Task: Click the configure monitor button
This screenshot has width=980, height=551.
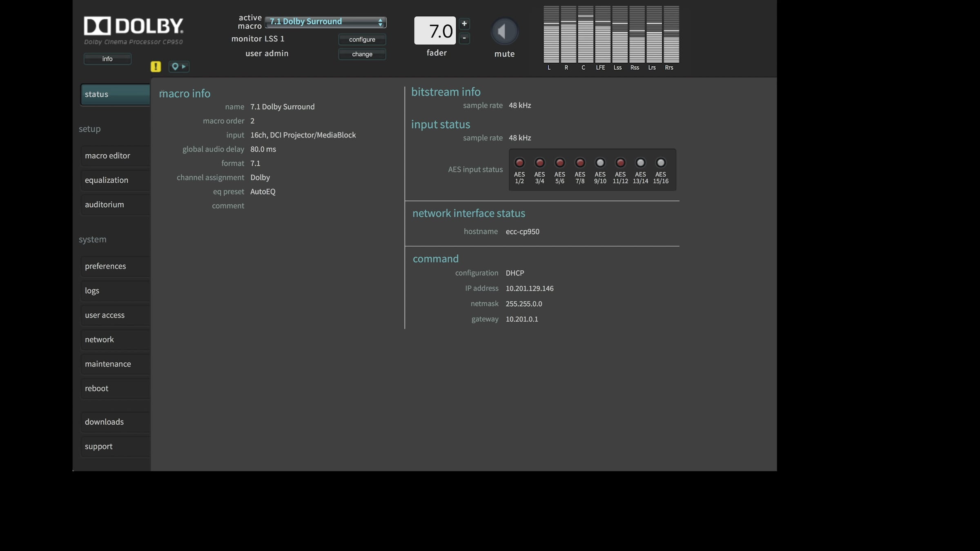Action: tap(362, 40)
